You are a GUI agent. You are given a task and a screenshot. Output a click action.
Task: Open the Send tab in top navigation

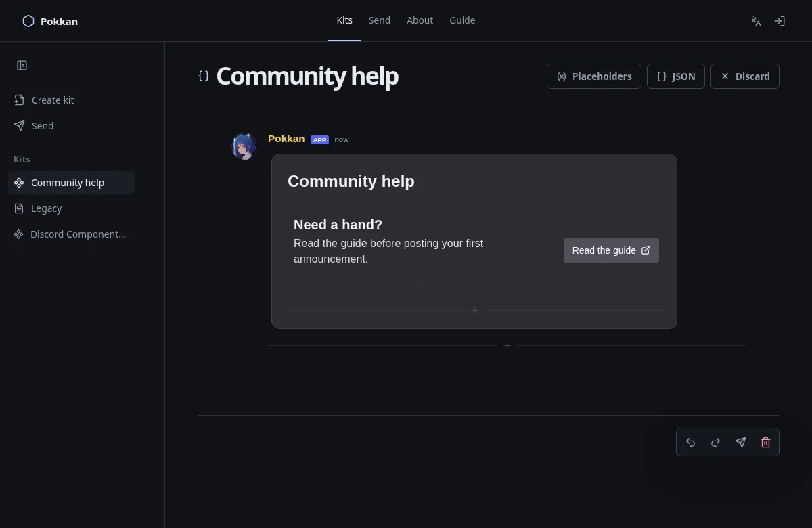coord(380,20)
